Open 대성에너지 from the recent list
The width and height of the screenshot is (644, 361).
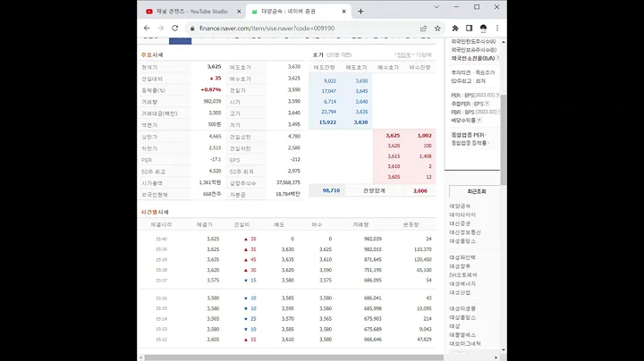(x=462, y=284)
